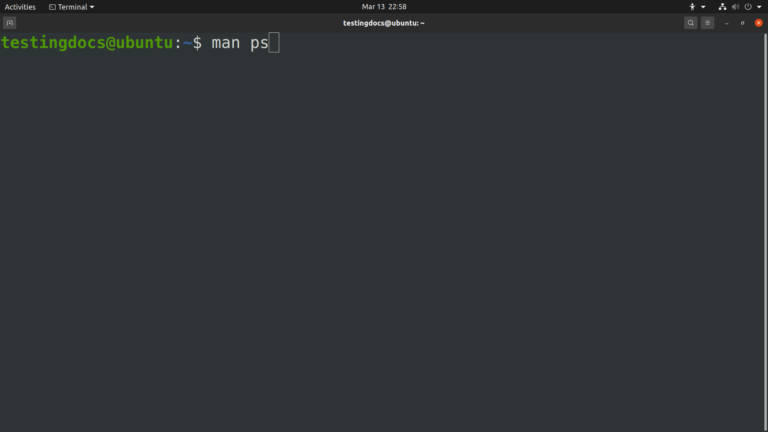
Task: Click the testingdocs@ubuntu window title
Action: 384,22
